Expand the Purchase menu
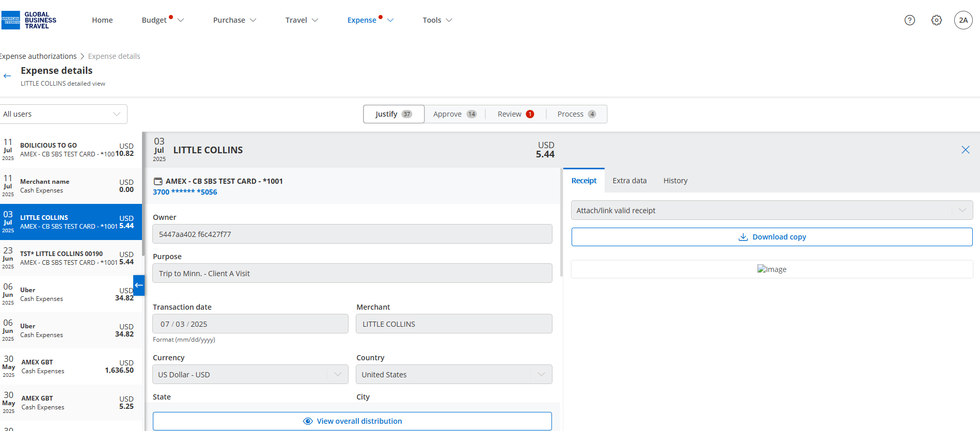This screenshot has height=431, width=980. (235, 20)
